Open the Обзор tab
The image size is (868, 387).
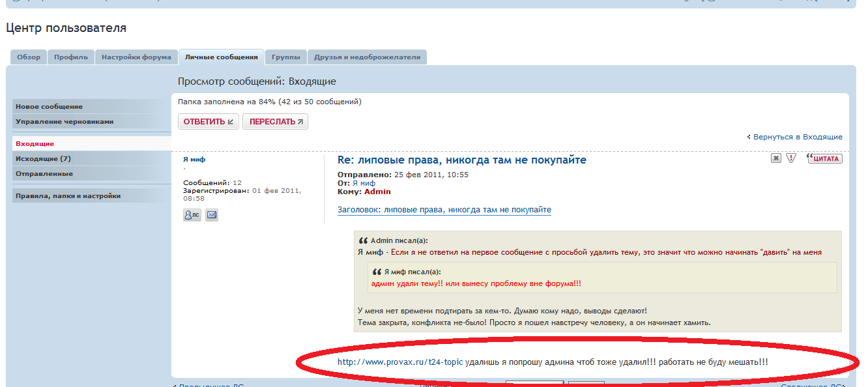(x=29, y=57)
